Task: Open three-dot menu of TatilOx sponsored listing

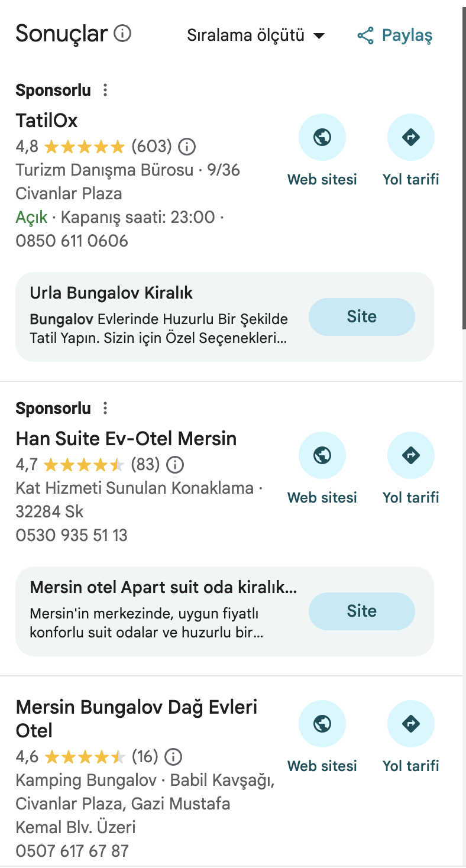Action: point(105,90)
